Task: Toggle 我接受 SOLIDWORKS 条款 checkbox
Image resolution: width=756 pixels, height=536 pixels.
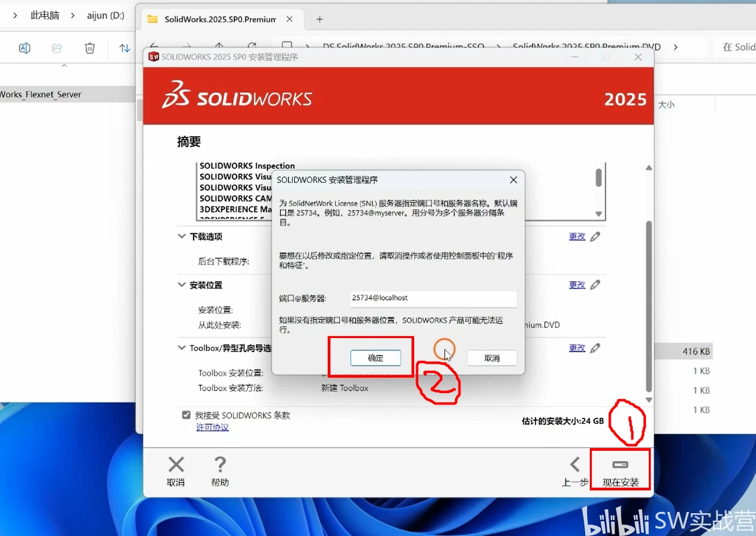Action: pos(186,415)
